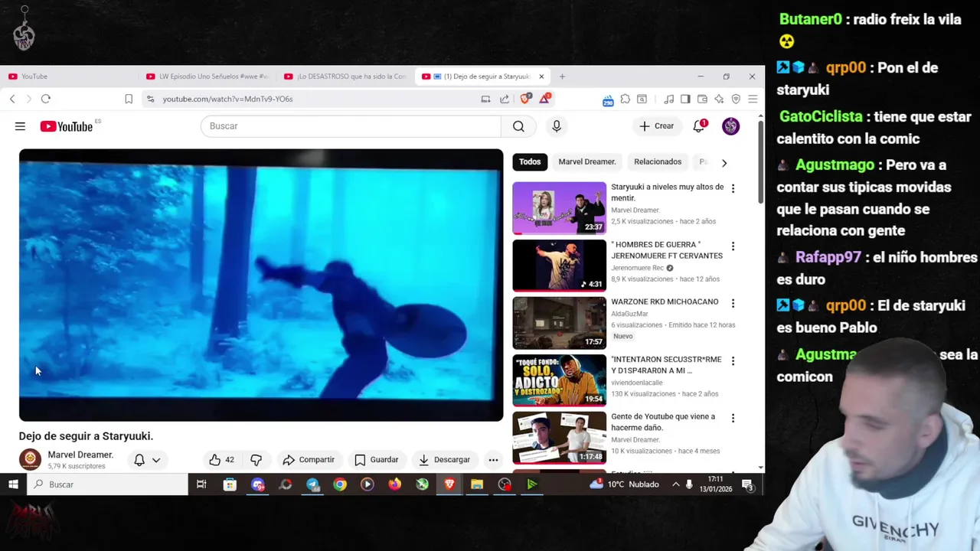Click the 'Guardar' button
Viewport: 980px width, 551px height.
(376, 460)
